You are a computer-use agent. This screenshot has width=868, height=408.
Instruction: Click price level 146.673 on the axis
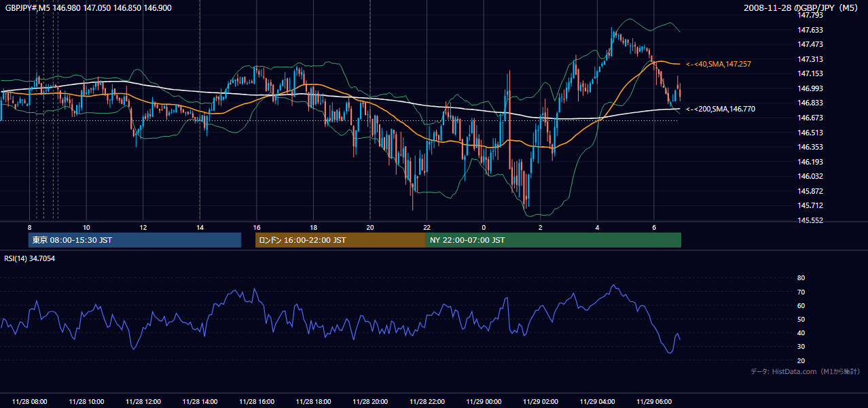tap(810, 118)
